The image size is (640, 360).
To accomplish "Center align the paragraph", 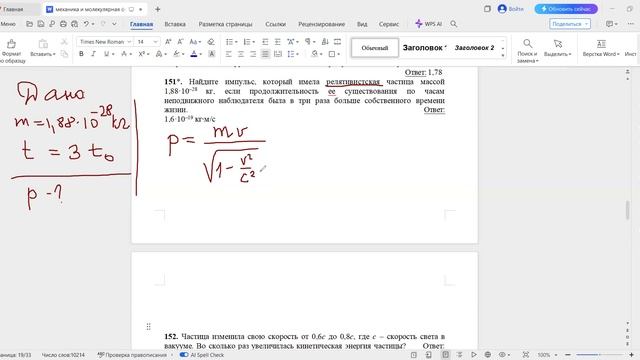I will pos(241,54).
